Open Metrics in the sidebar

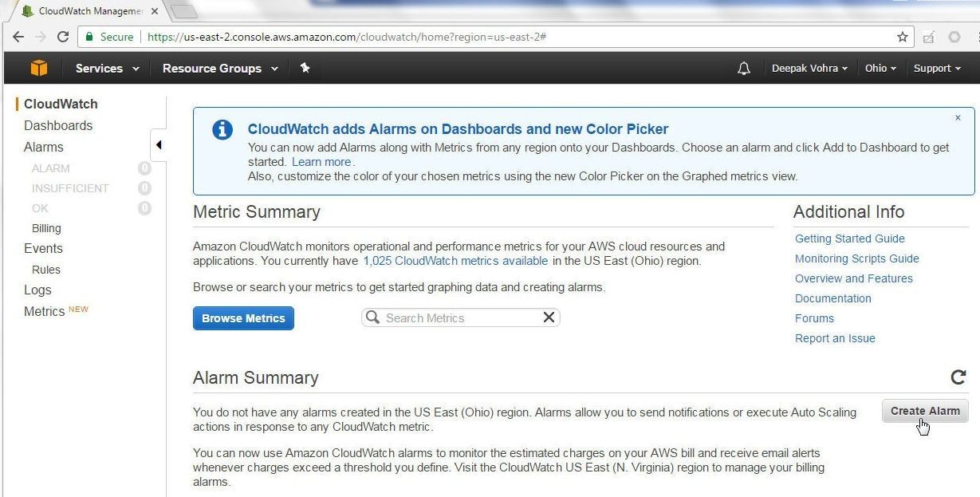(45, 311)
